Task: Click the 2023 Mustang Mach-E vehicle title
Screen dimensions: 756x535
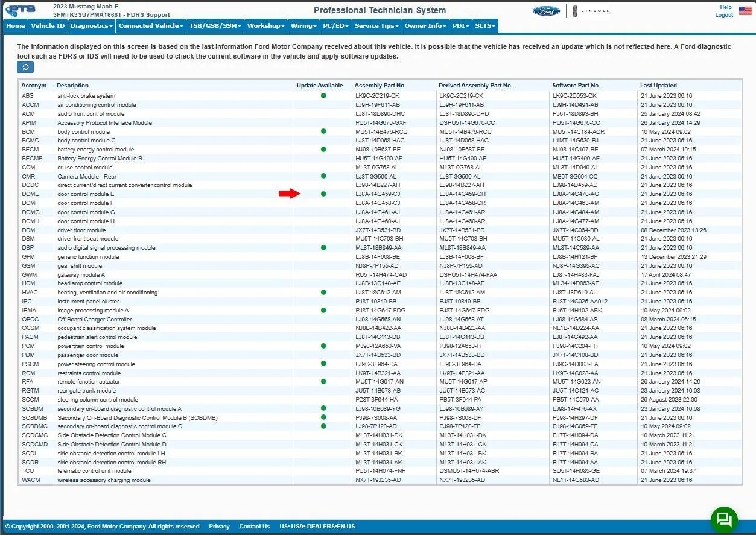Action: (x=86, y=7)
